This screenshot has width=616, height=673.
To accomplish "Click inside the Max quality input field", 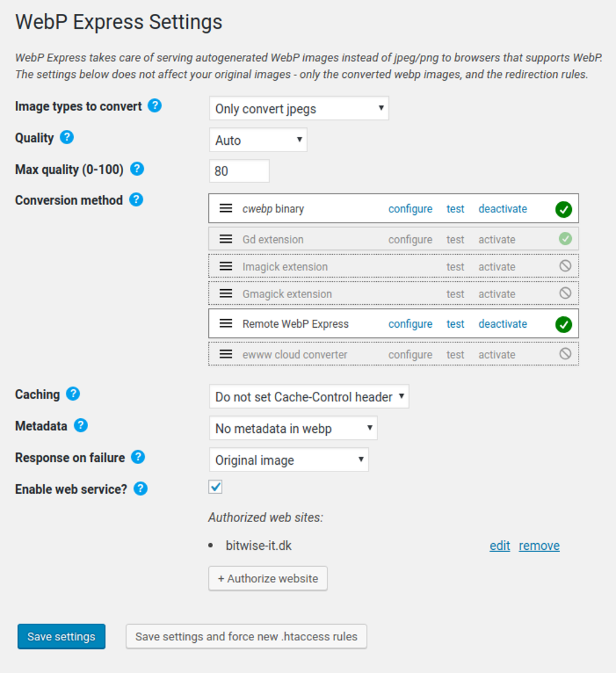I will pyautogui.click(x=239, y=171).
